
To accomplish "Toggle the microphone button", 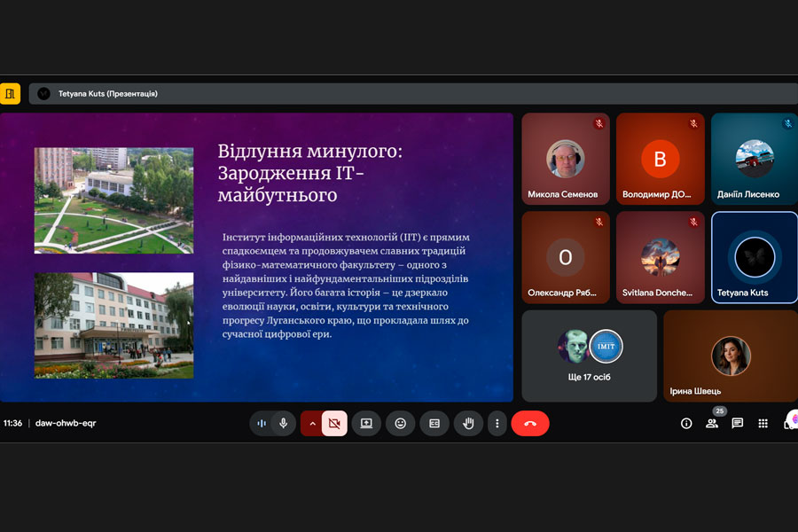I will pos(284,423).
